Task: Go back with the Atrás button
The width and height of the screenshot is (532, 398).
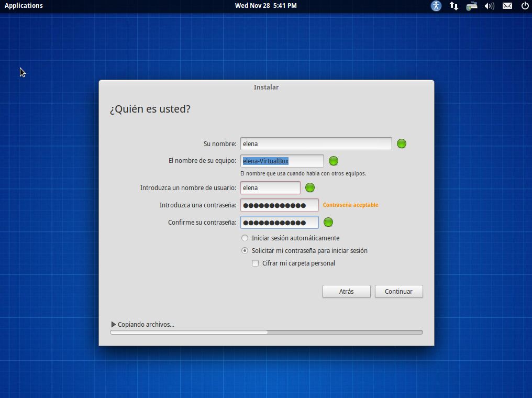Action: [x=346, y=292]
